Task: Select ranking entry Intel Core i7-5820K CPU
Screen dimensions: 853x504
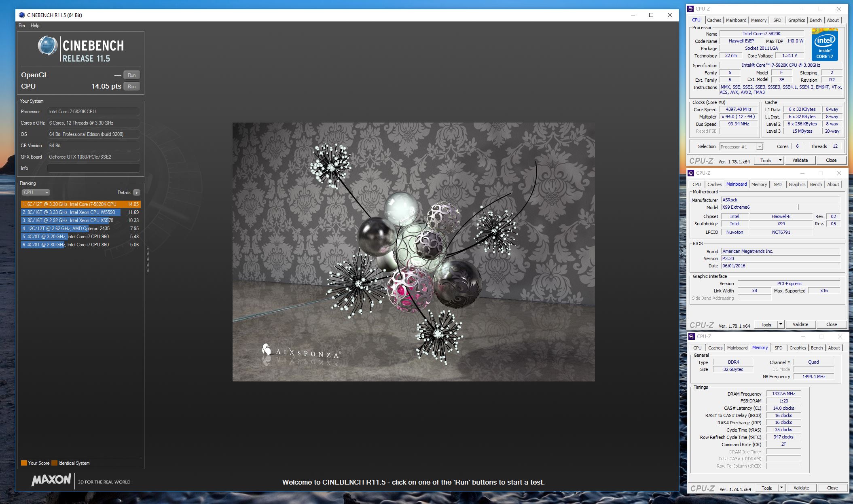Action: [x=80, y=204]
